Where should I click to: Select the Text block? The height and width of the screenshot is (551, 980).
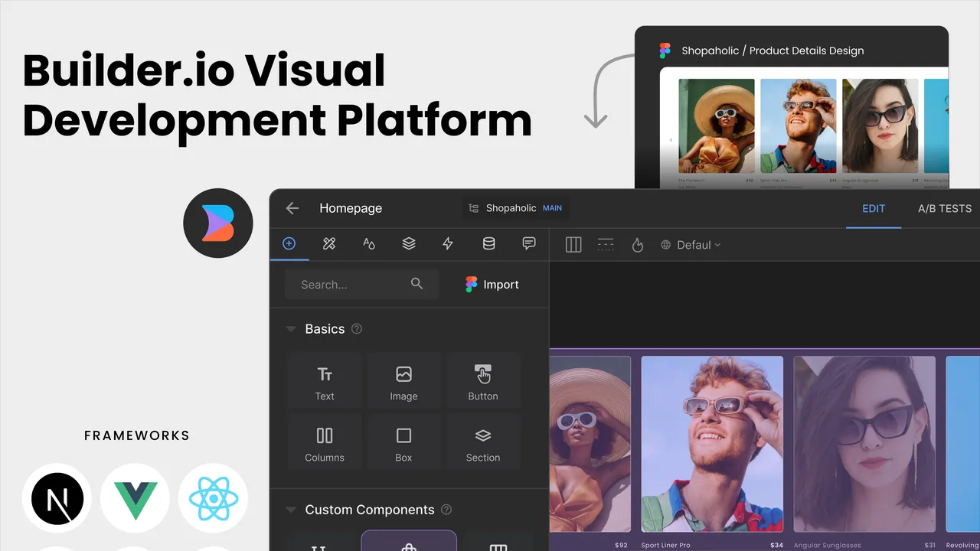325,380
